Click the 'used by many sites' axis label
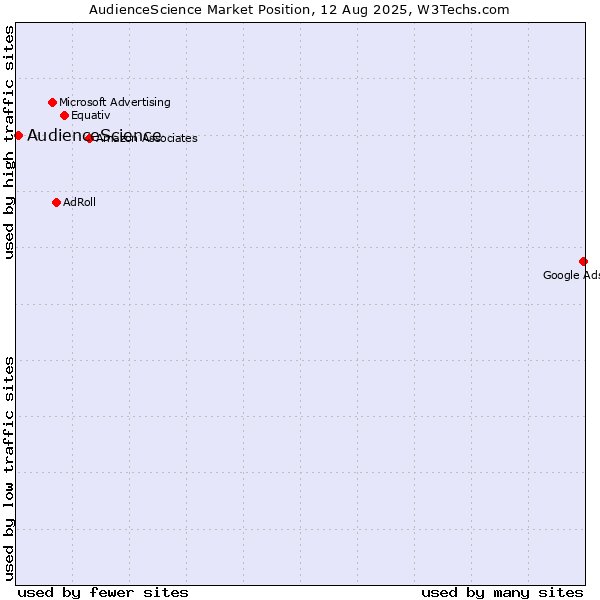Viewport: 600px width, 600px height. [502, 593]
